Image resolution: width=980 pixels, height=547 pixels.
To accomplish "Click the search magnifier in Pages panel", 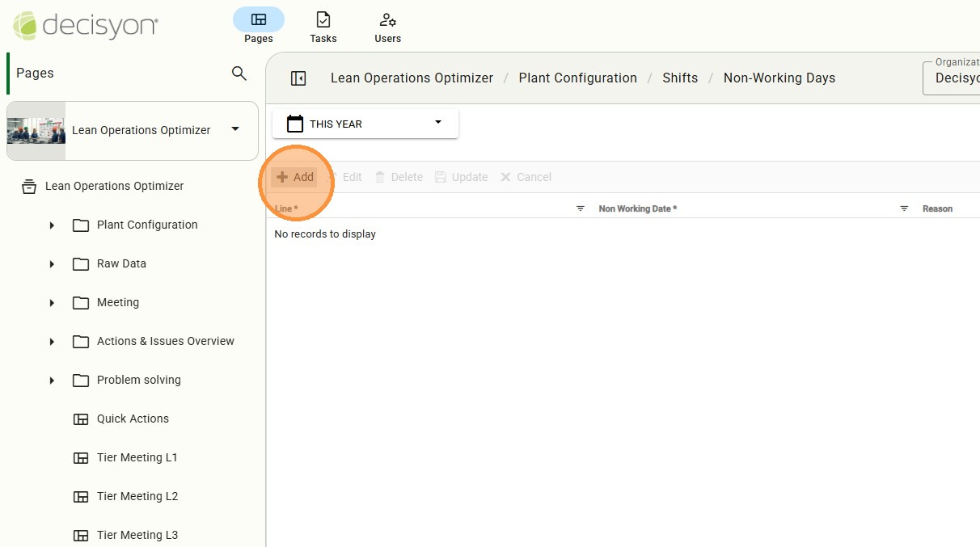I will 239,74.
